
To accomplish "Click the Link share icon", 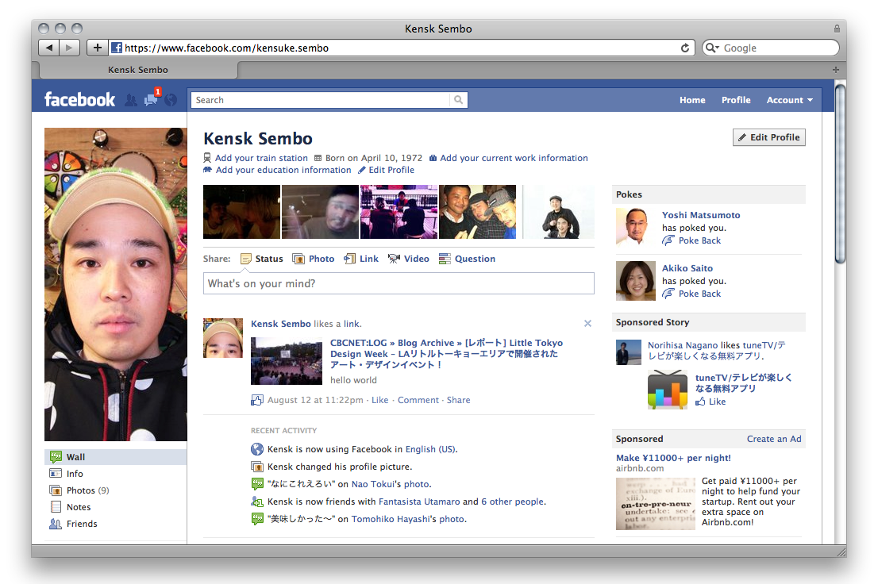I will coord(350,259).
